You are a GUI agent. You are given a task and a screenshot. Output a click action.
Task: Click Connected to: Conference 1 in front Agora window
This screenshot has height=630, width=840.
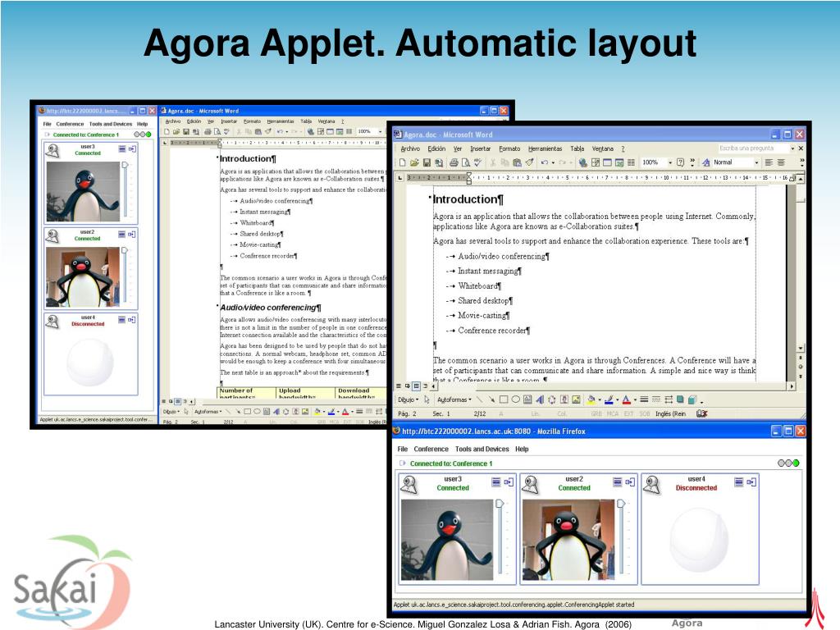click(x=450, y=463)
